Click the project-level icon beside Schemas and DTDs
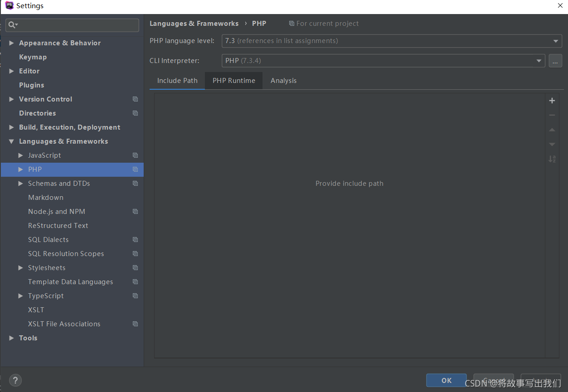Image resolution: width=568 pixels, height=392 pixels. 135,184
